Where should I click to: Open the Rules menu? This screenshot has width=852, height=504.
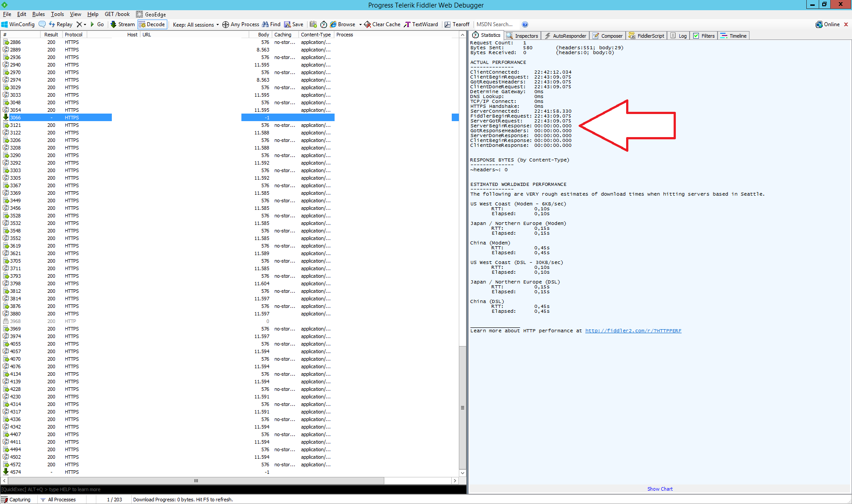tap(38, 14)
